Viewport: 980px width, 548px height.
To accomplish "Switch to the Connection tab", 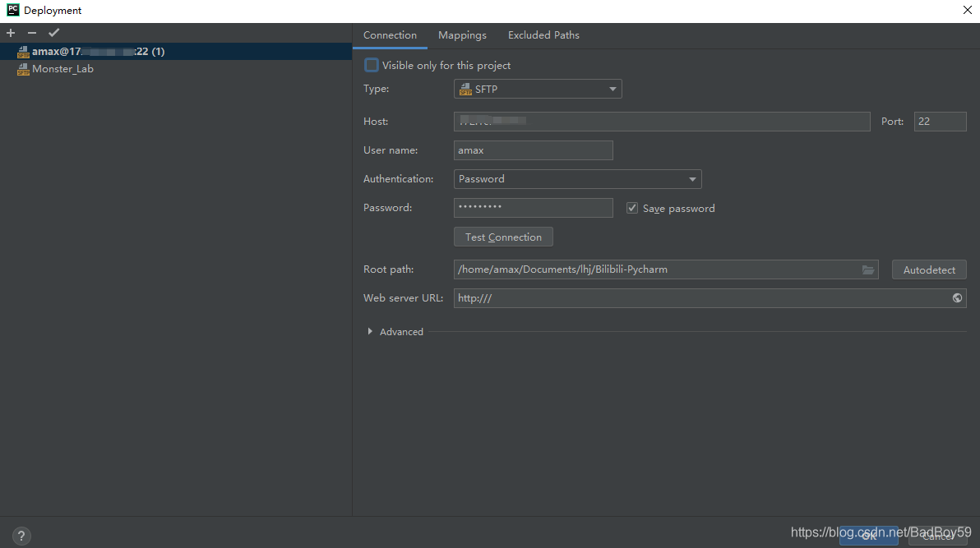I will coord(390,35).
